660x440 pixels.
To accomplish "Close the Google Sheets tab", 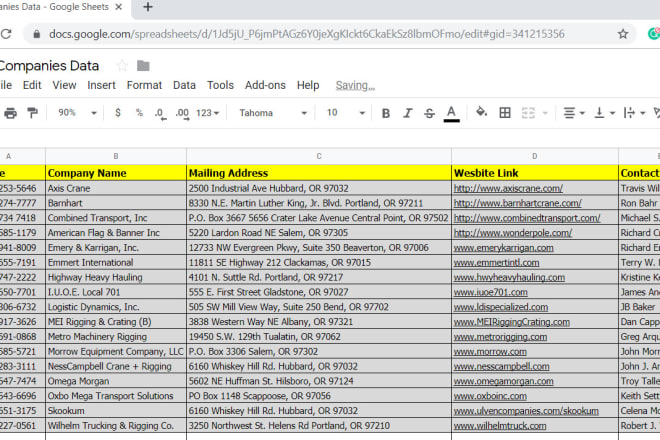I will click(x=119, y=7).
